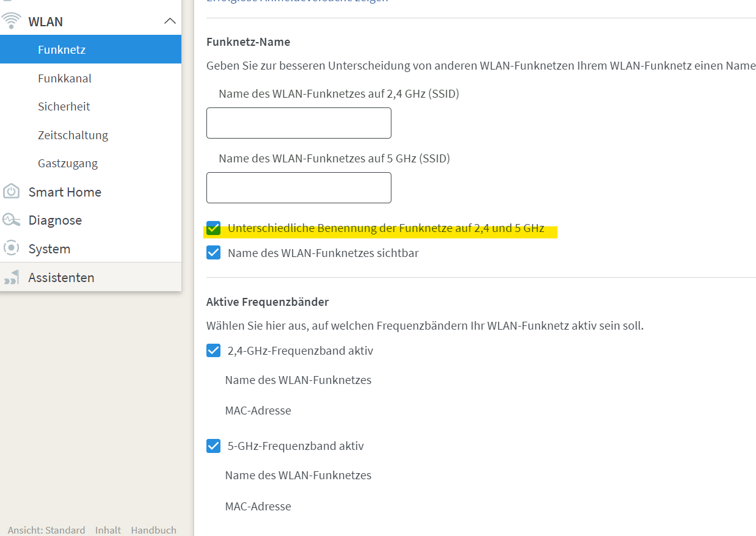Select the Funknetz menu item

point(62,49)
